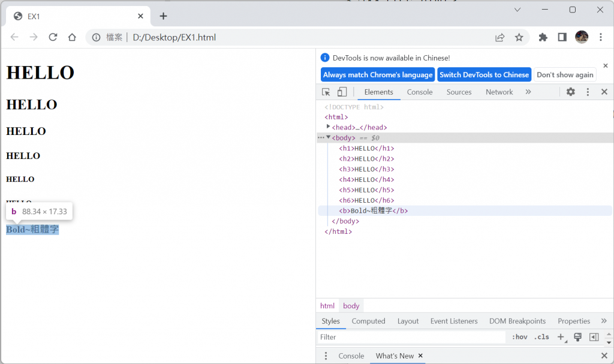Collapse the body element node
614x364 pixels.
(328, 137)
